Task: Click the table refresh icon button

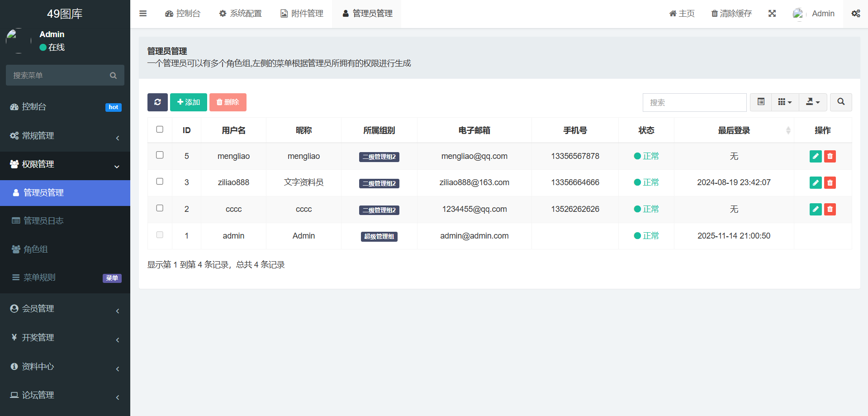Action: [x=157, y=102]
